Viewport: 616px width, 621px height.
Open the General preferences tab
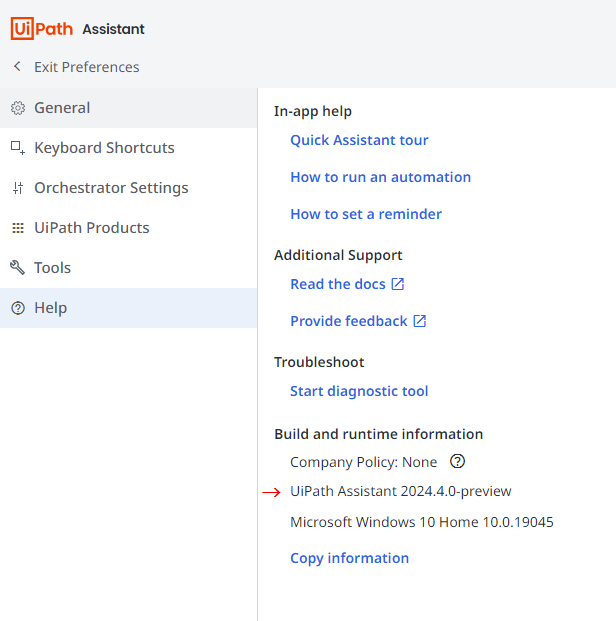click(62, 108)
